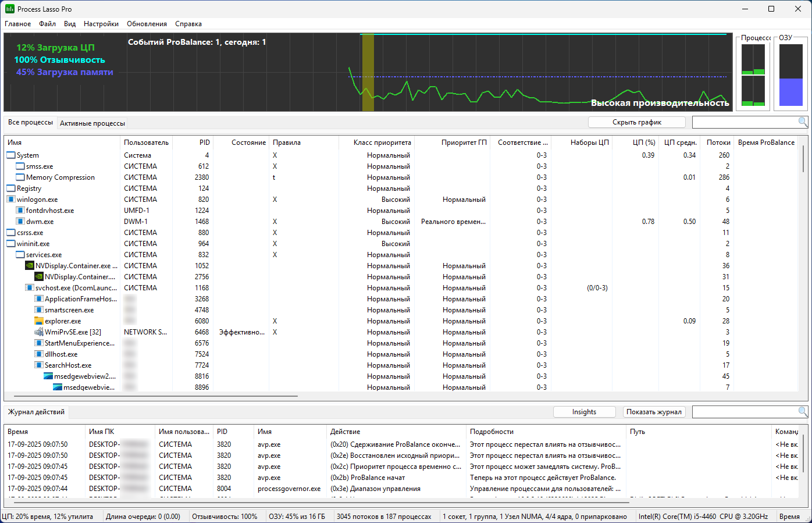Sort processes by Имя column header
The image size is (812, 523).
point(62,143)
